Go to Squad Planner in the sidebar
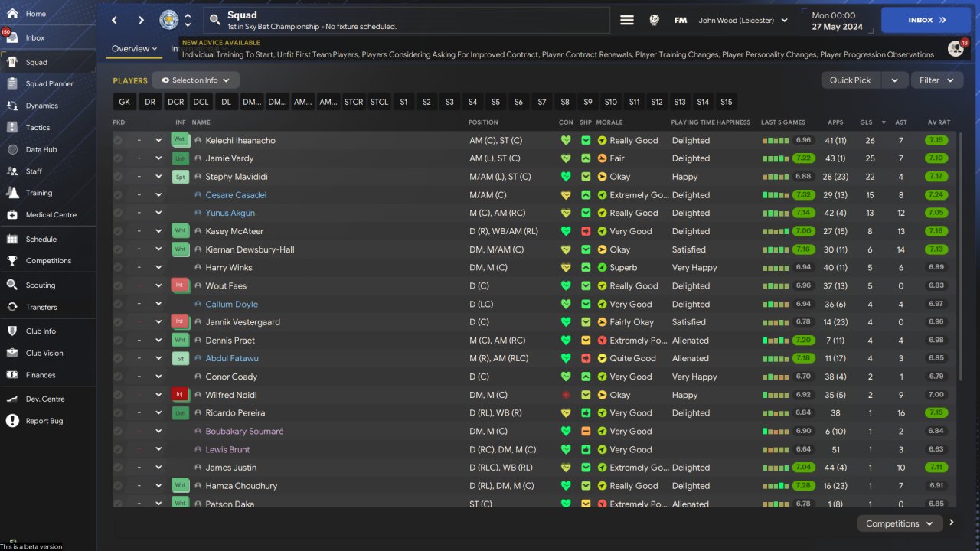 point(48,84)
